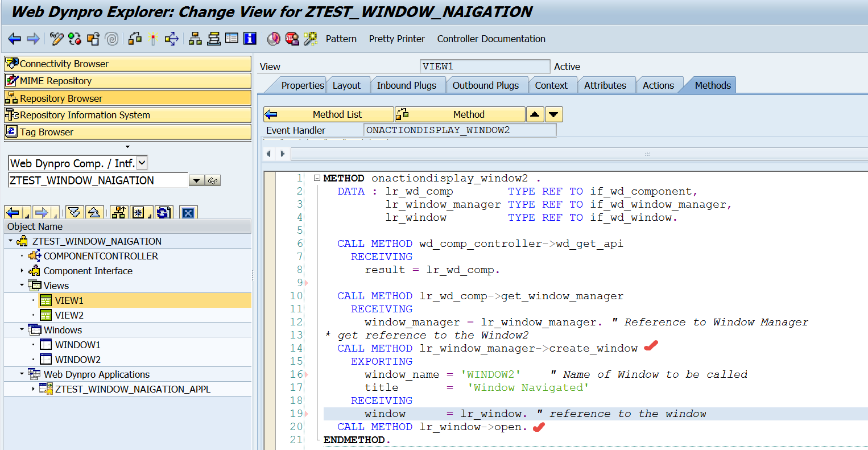The width and height of the screenshot is (868, 450).
Task: Click the Set Breakpoint stop icon
Action: click(292, 39)
